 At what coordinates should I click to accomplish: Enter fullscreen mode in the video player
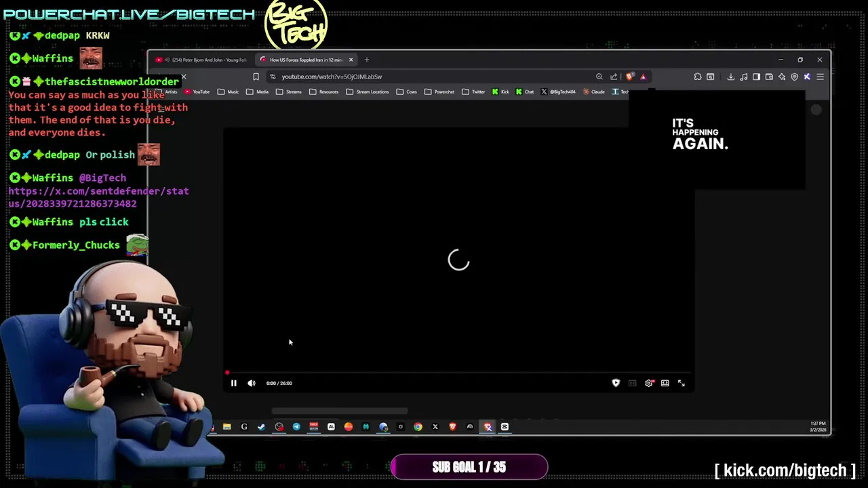pos(682,384)
